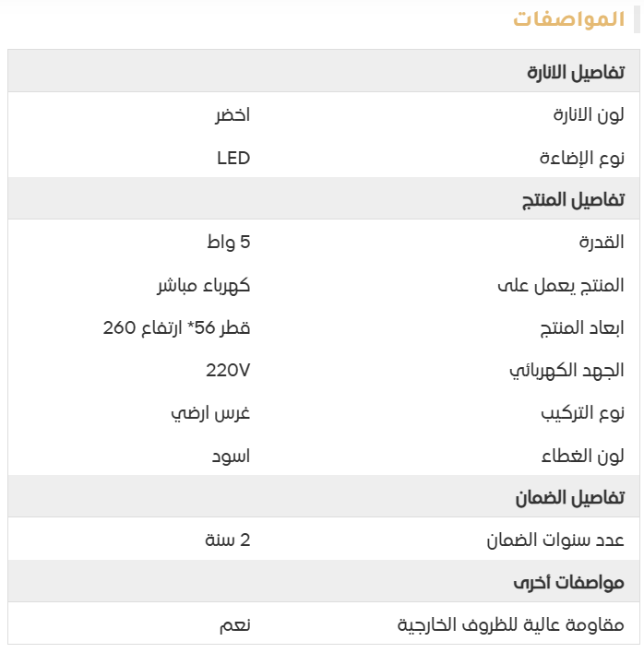644x653 pixels.
Task: Select the القدرة label
Action: (602, 243)
